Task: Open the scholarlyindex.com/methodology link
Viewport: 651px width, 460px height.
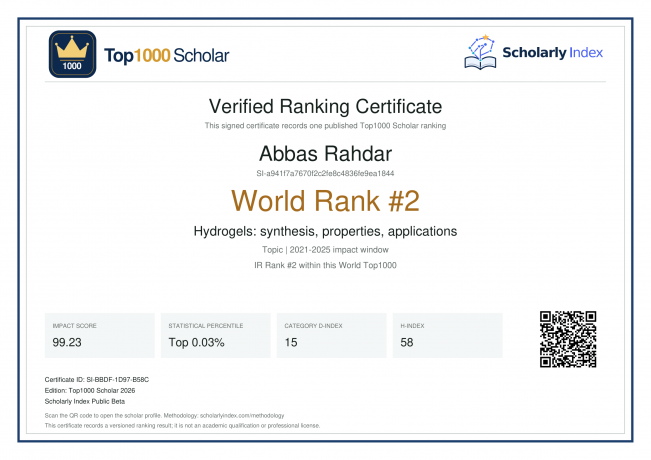Action: (242, 416)
